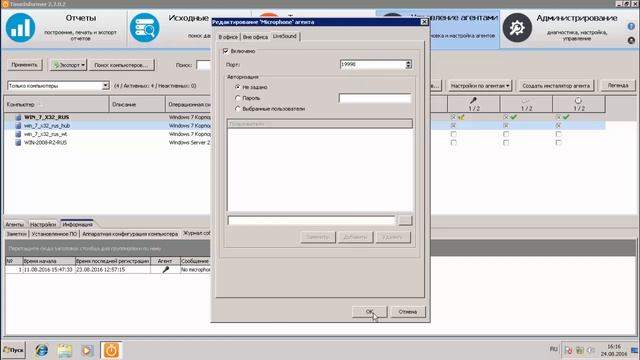Screen dimensions: 640x360
Task: Open the Заметки sub-tab
Action: (x=16, y=234)
